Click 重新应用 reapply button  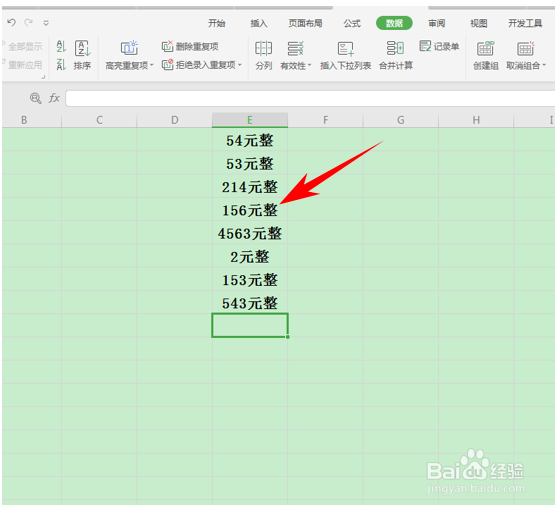coord(25,65)
